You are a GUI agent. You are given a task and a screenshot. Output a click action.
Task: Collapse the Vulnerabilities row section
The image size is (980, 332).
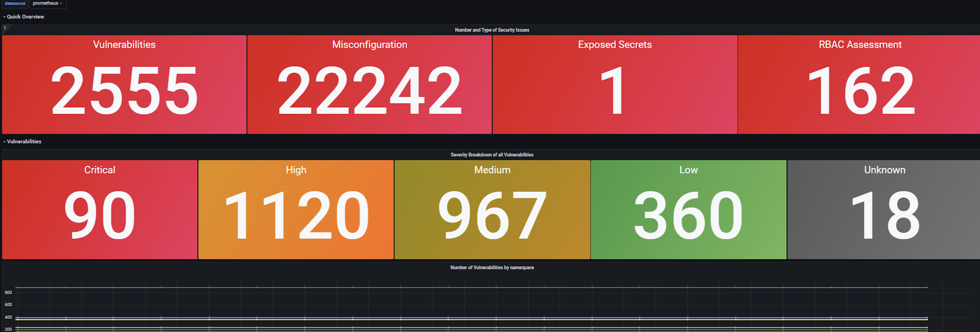tap(24, 141)
